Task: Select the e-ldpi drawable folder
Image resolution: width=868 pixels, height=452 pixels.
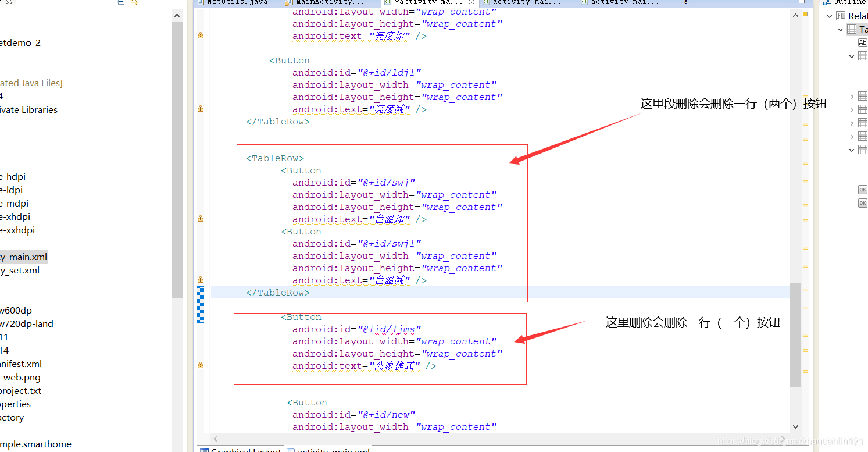Action: (12, 190)
